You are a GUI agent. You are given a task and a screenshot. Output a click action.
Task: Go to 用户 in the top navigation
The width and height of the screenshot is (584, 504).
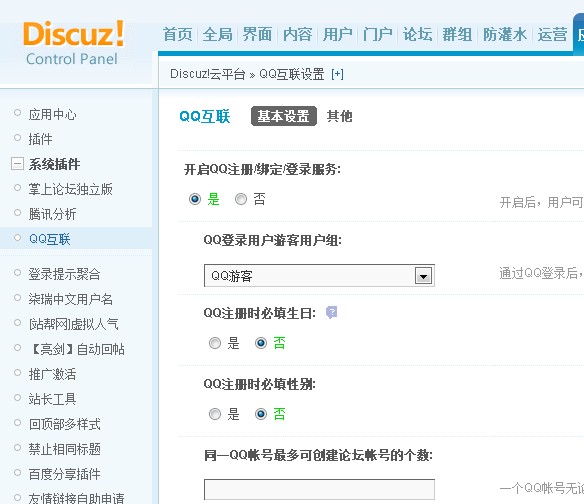(x=337, y=35)
